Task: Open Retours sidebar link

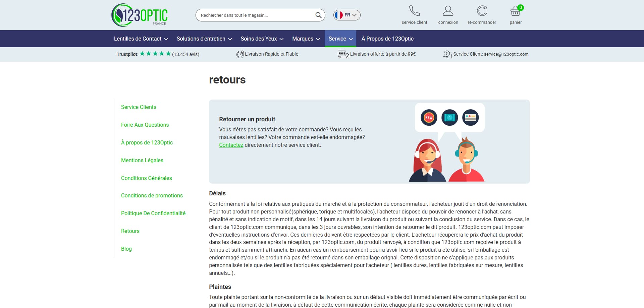Action: tap(130, 231)
